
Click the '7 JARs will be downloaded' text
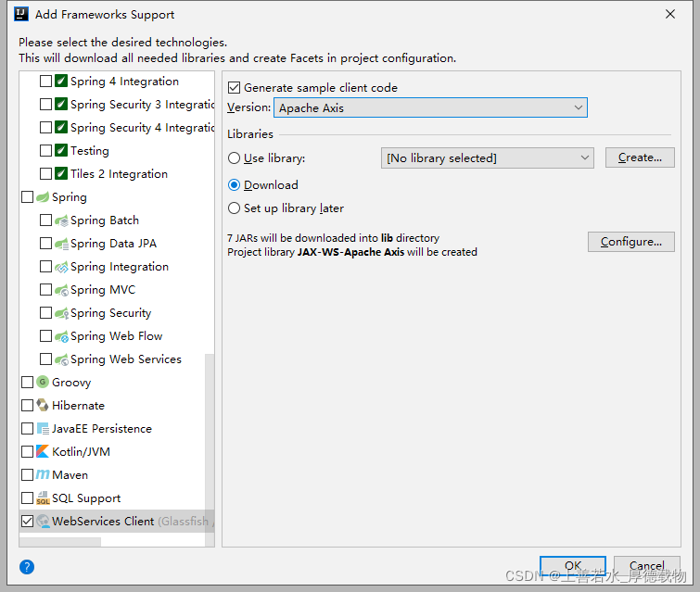pos(333,238)
